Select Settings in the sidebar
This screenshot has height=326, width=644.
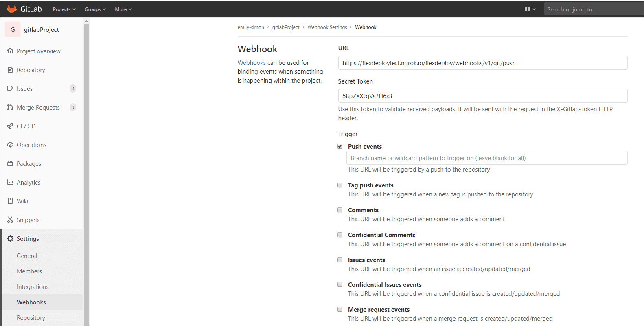(28, 238)
